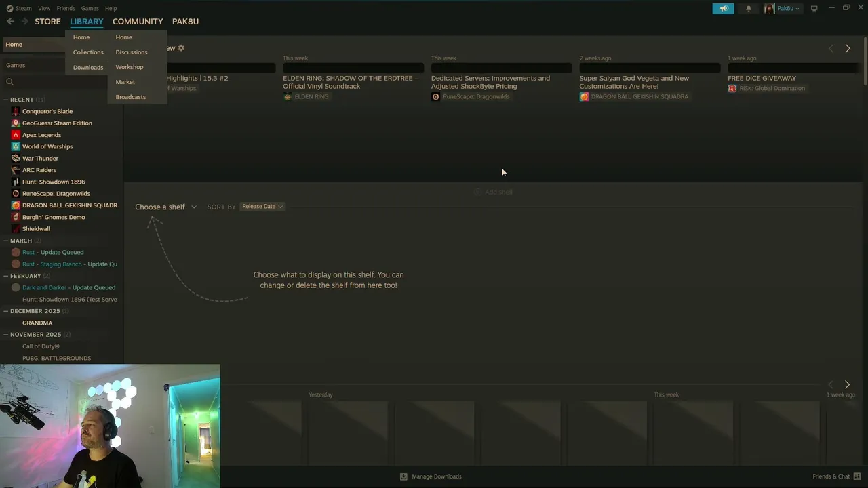Open Dedicated Servers ShockByte Pricing news
The width and height of the screenshot is (868, 488).
coord(490,82)
